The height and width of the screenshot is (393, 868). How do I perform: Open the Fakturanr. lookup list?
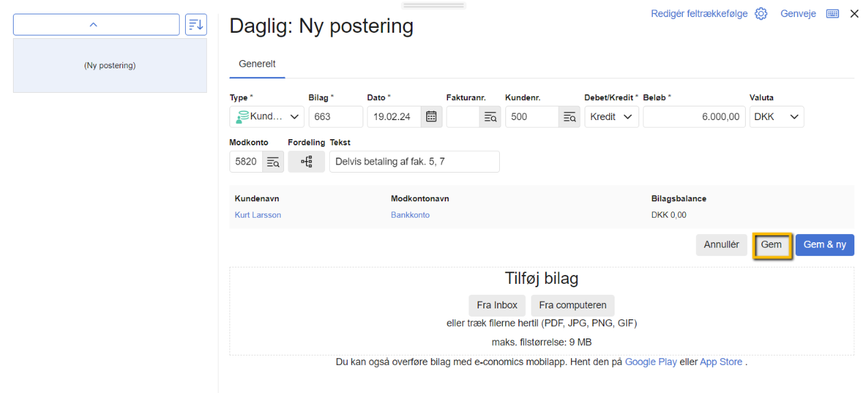(x=490, y=117)
